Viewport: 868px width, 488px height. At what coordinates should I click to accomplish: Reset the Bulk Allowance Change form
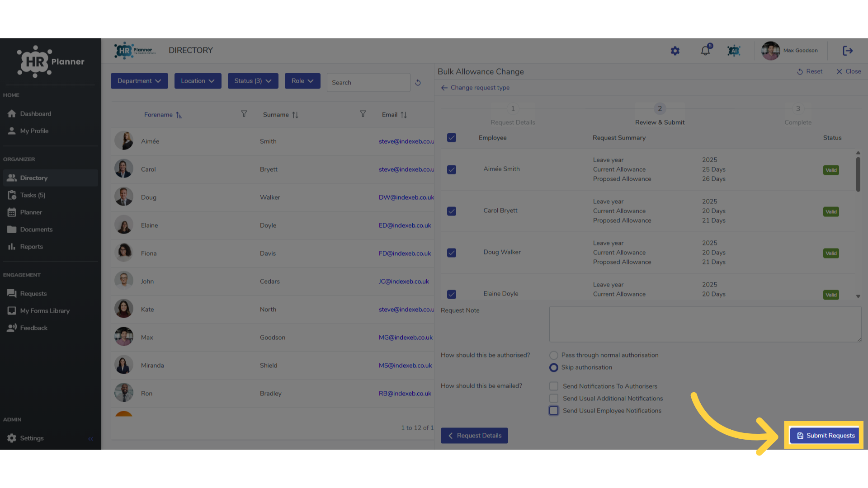coord(809,71)
